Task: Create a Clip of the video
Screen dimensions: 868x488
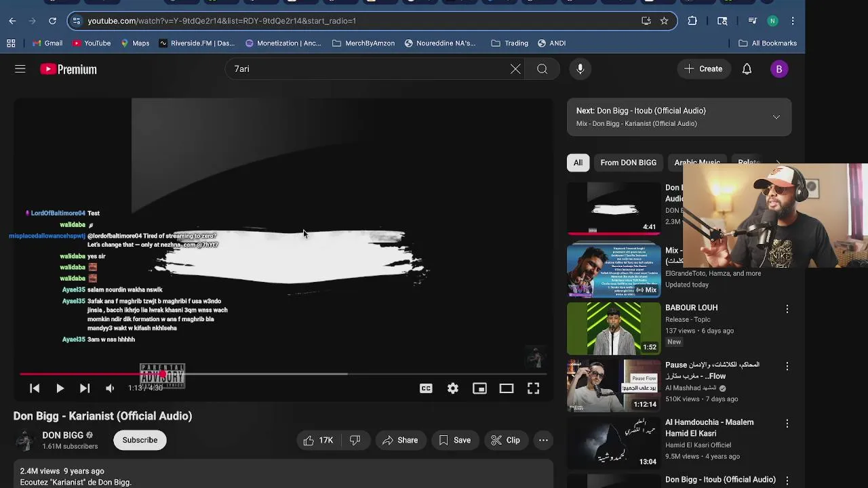Action: pyautogui.click(x=505, y=441)
